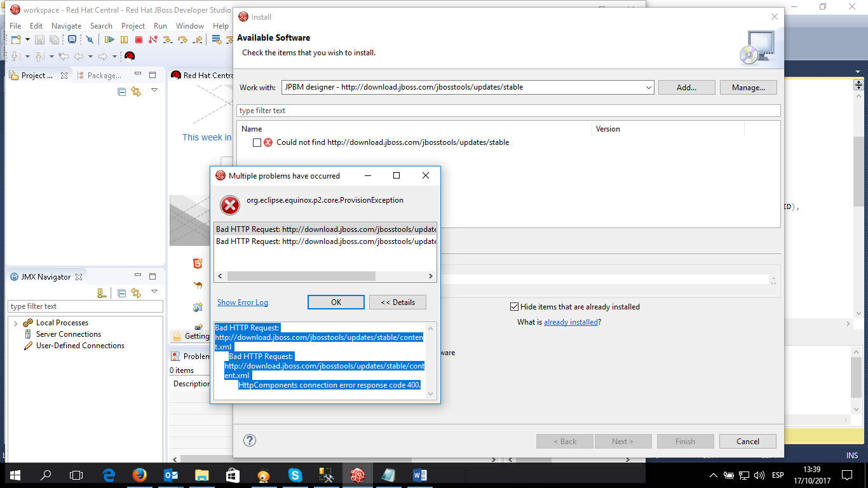Click the Suspend pause toolbar icon
The image size is (868, 488).
tap(124, 40)
